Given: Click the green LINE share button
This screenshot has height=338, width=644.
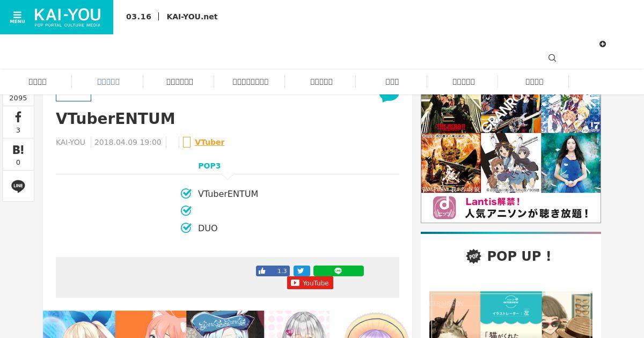Looking at the screenshot, I should click(x=339, y=271).
